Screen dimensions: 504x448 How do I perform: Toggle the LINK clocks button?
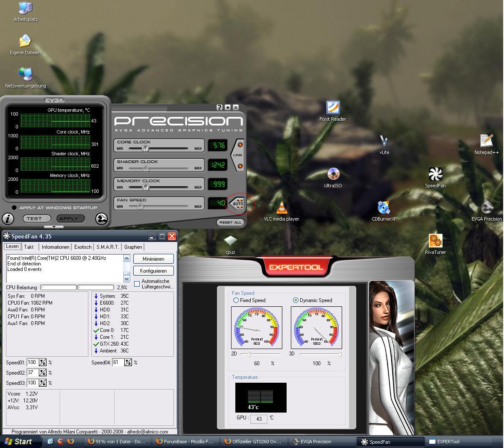(238, 155)
